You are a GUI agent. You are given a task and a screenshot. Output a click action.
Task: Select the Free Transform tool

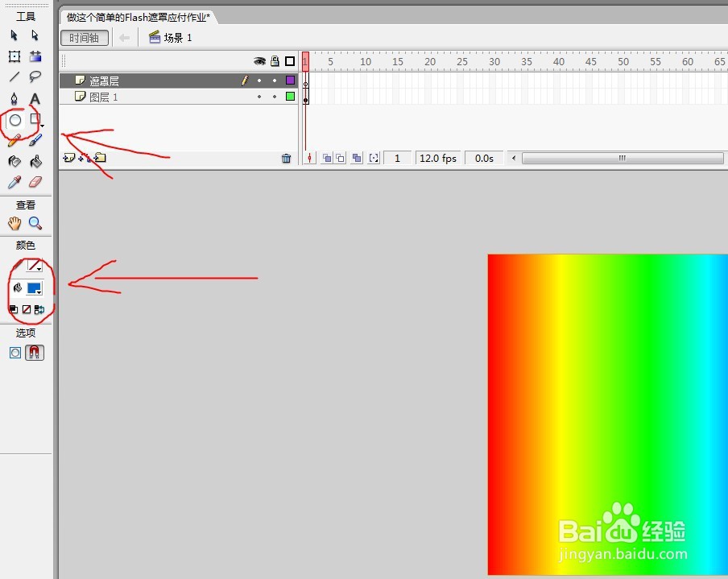click(14, 56)
